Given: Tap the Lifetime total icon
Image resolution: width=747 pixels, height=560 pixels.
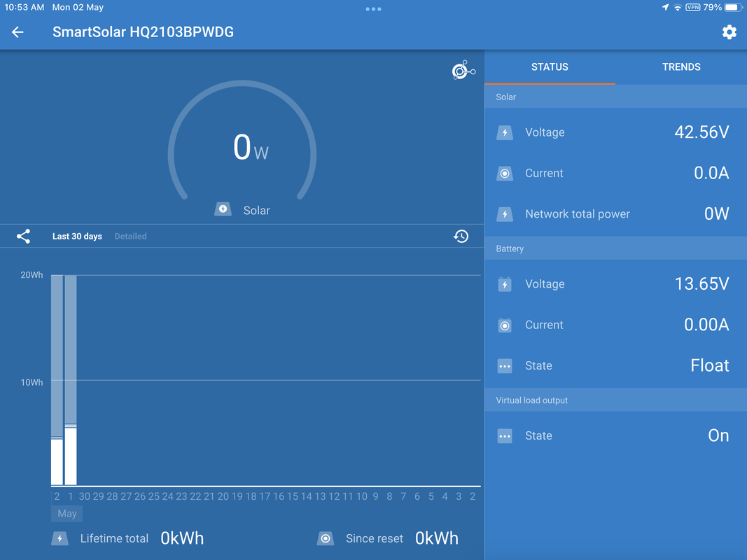Looking at the screenshot, I should (x=60, y=538).
